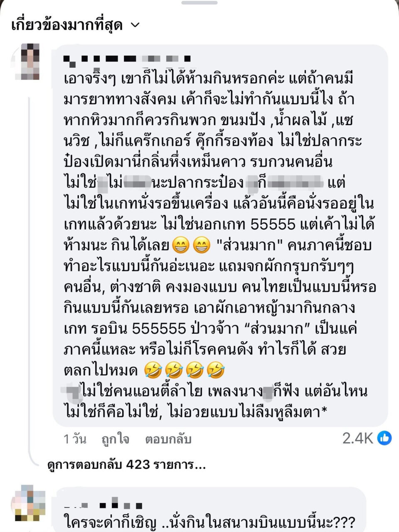Click the second comment text ใครจะด่าก็เชิญ
The height and width of the screenshot is (532, 399).
210,521
